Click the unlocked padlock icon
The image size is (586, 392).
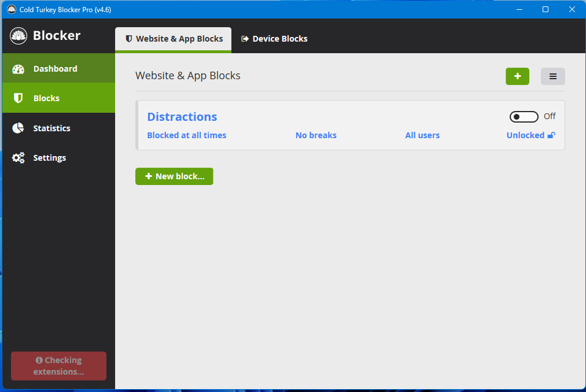[x=551, y=135]
